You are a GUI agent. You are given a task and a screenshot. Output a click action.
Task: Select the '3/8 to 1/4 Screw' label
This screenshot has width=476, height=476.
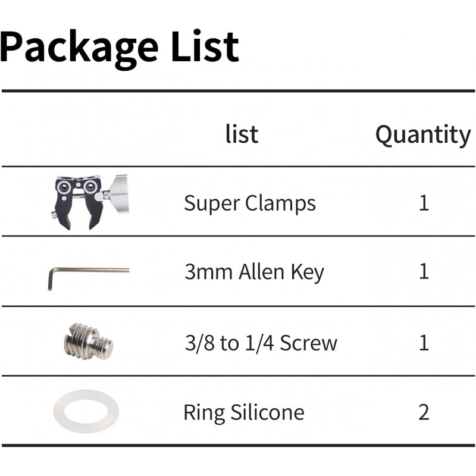click(261, 343)
